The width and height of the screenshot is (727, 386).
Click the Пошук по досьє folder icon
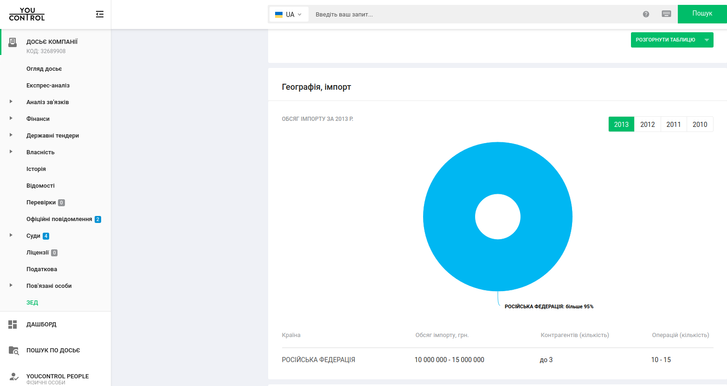(x=13, y=350)
